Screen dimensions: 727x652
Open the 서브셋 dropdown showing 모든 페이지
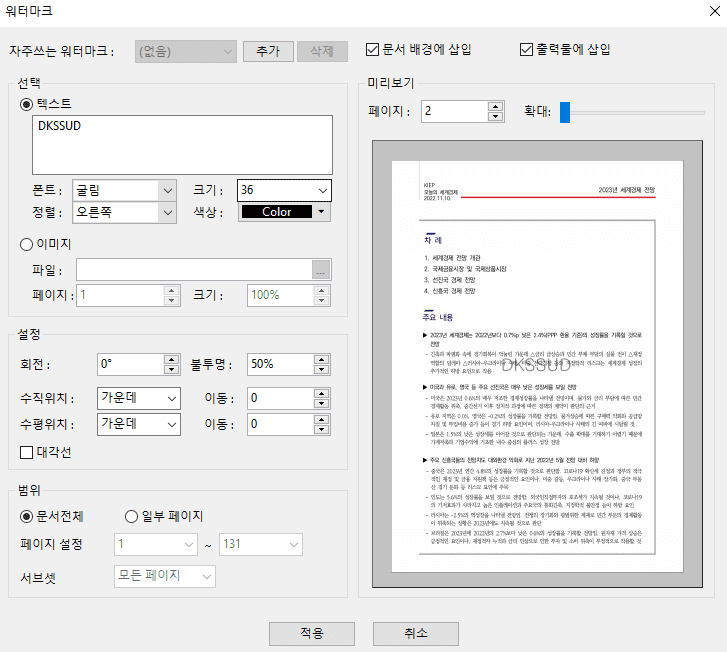point(165,576)
